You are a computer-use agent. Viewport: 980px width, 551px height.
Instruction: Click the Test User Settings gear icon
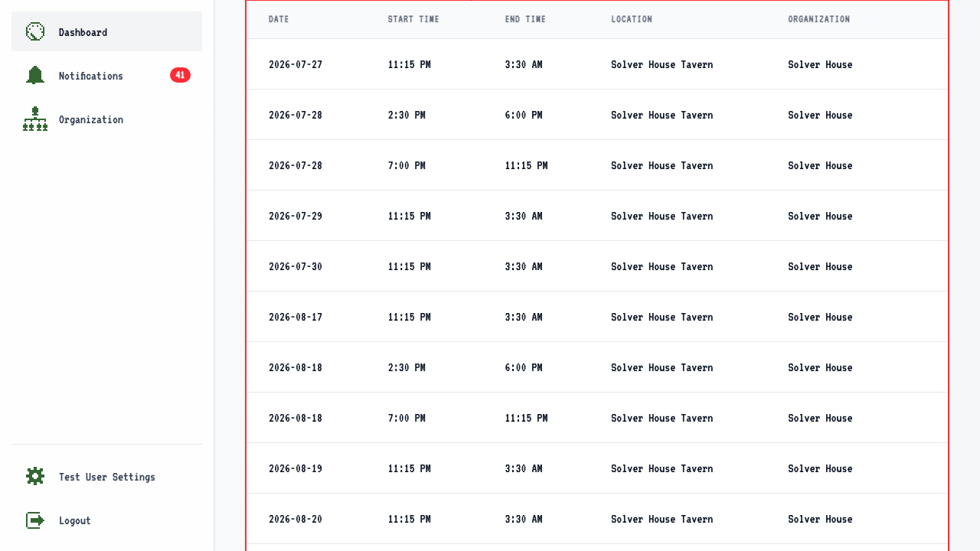point(35,476)
